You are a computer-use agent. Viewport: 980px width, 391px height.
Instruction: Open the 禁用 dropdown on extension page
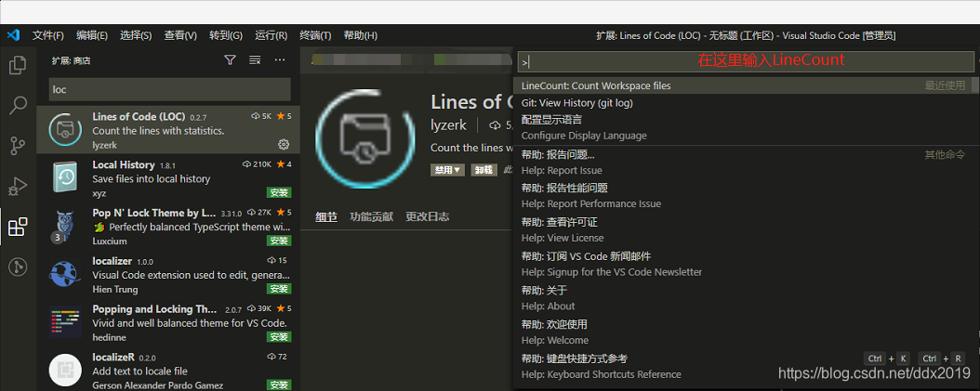(447, 169)
